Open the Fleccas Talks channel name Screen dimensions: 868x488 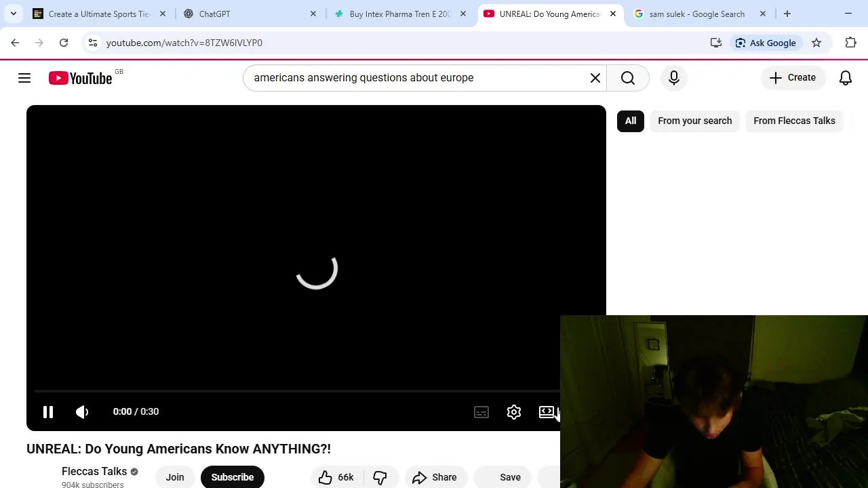[94, 471]
